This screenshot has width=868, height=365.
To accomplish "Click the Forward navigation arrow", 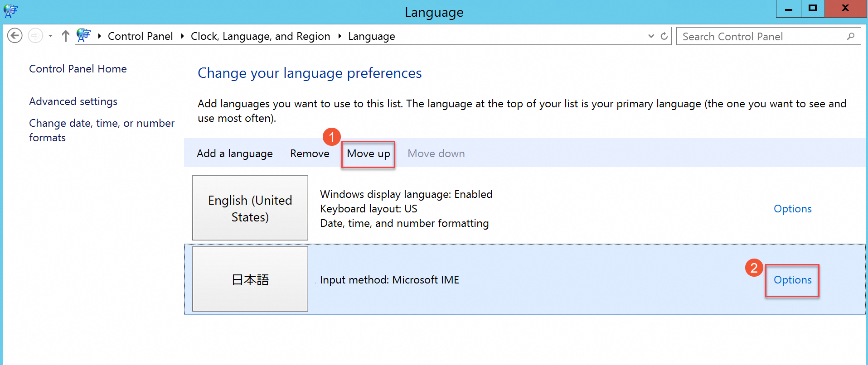I will [x=35, y=35].
